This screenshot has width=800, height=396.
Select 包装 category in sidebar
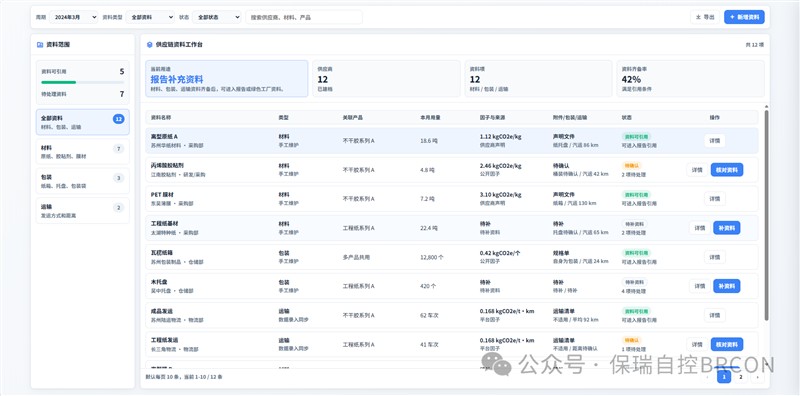pos(83,181)
